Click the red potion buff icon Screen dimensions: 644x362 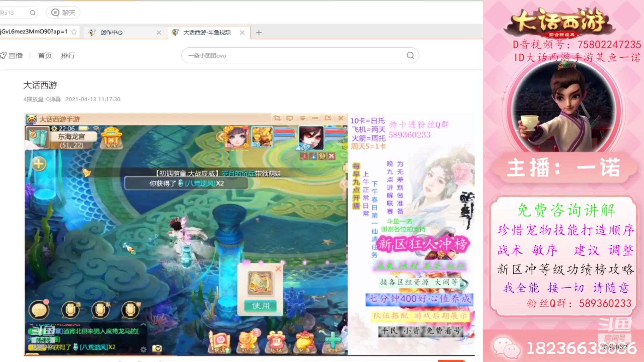point(304,156)
